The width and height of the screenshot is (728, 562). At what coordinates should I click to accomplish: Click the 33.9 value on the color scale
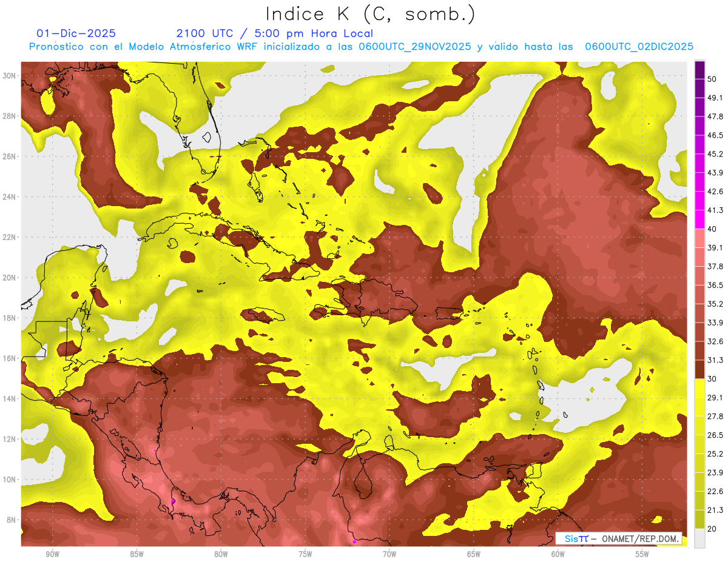(x=716, y=323)
